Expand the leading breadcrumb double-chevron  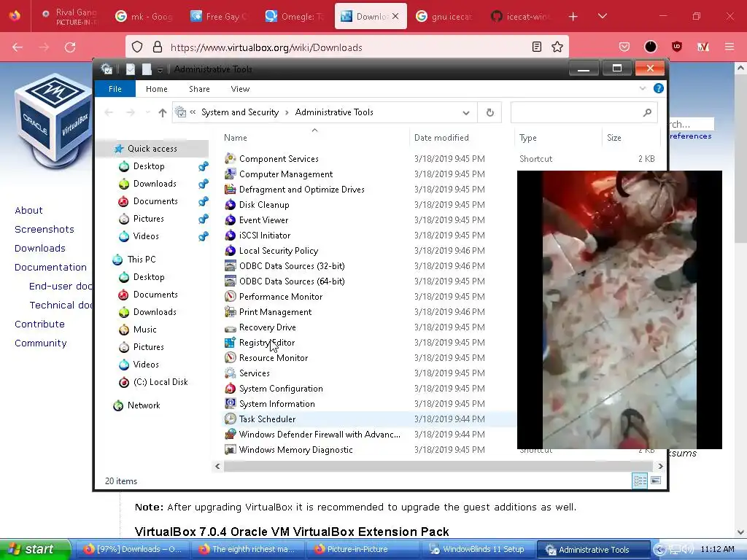tap(193, 112)
